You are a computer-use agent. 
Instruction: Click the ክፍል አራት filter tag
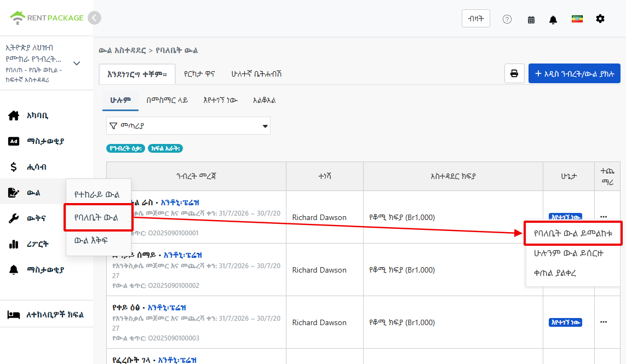click(165, 148)
